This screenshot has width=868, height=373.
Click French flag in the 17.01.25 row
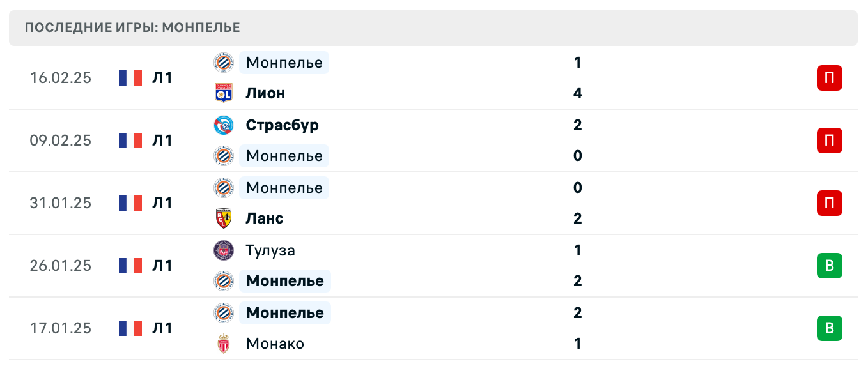pos(130,328)
